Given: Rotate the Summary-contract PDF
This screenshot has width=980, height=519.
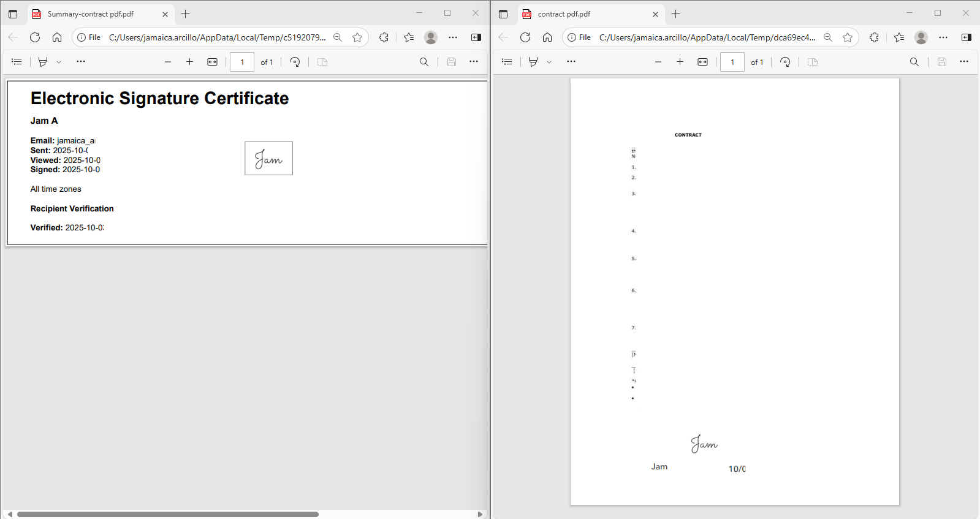Looking at the screenshot, I should (x=295, y=62).
